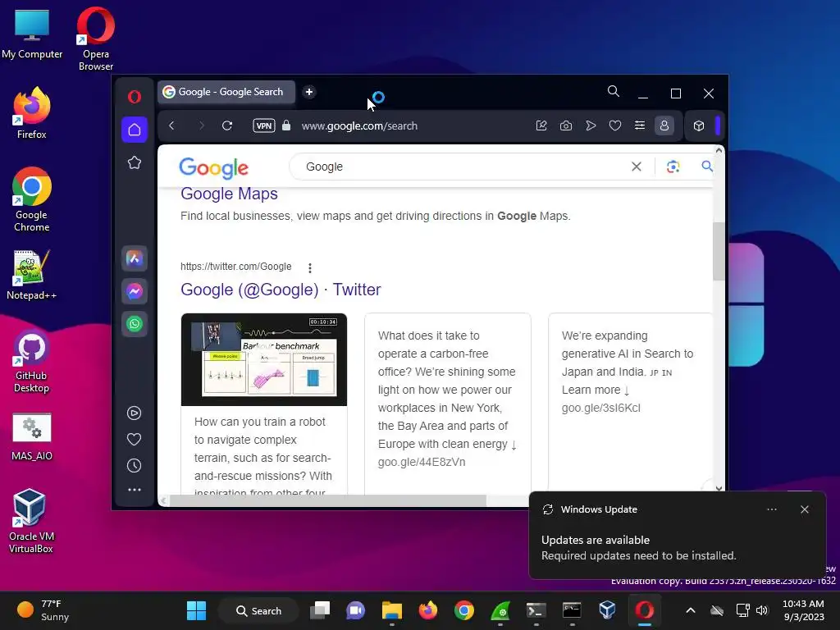Screen dimensions: 840x630
Task: Open History clock in Opera sidebar
Action: [134, 466]
